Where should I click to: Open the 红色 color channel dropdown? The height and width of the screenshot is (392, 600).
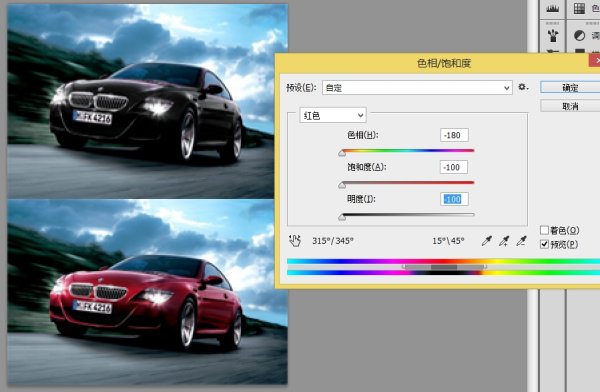pyautogui.click(x=333, y=115)
